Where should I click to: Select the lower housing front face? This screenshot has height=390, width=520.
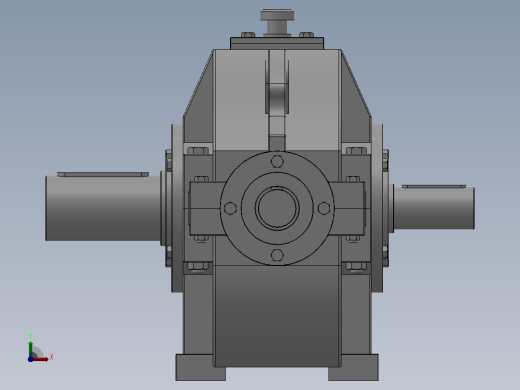pos(277,316)
